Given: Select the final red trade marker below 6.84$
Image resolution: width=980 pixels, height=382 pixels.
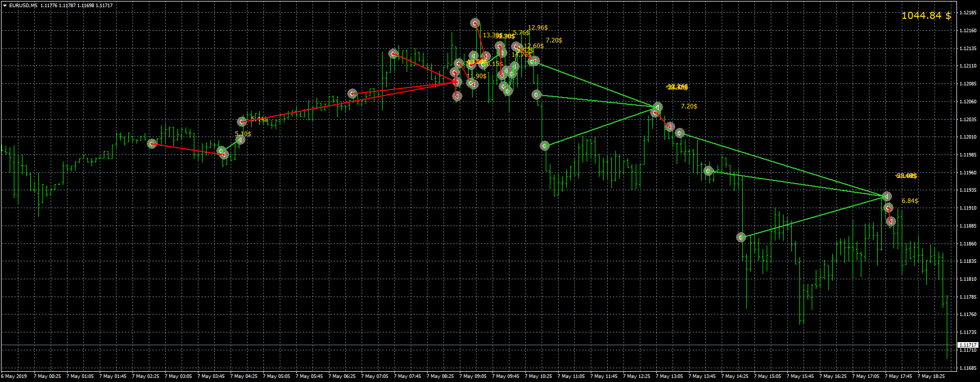Looking at the screenshot, I should point(891,221).
